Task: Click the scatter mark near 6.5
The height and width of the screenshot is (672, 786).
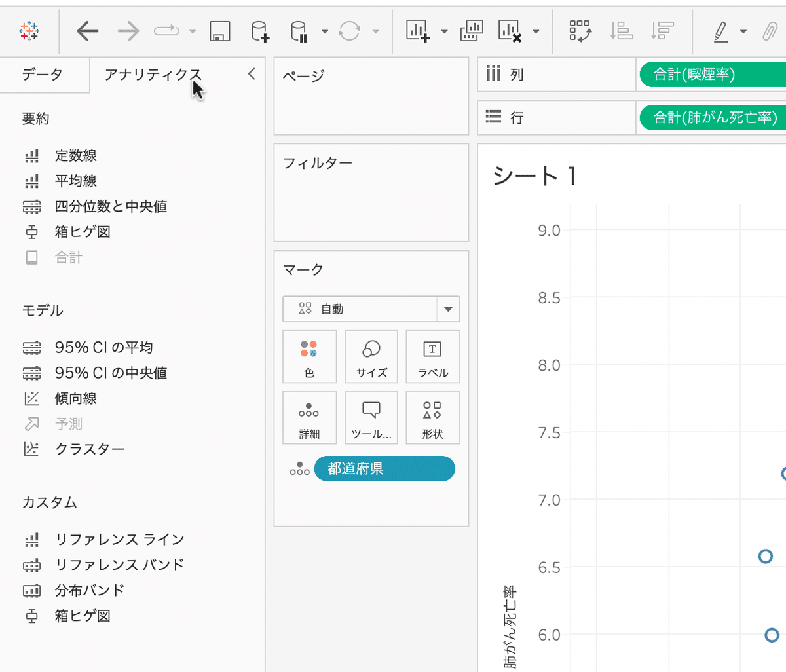Action: coord(765,556)
